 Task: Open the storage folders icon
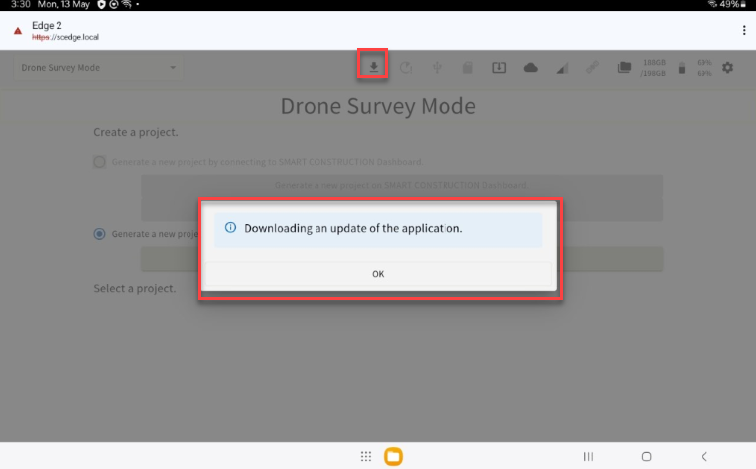pos(624,67)
